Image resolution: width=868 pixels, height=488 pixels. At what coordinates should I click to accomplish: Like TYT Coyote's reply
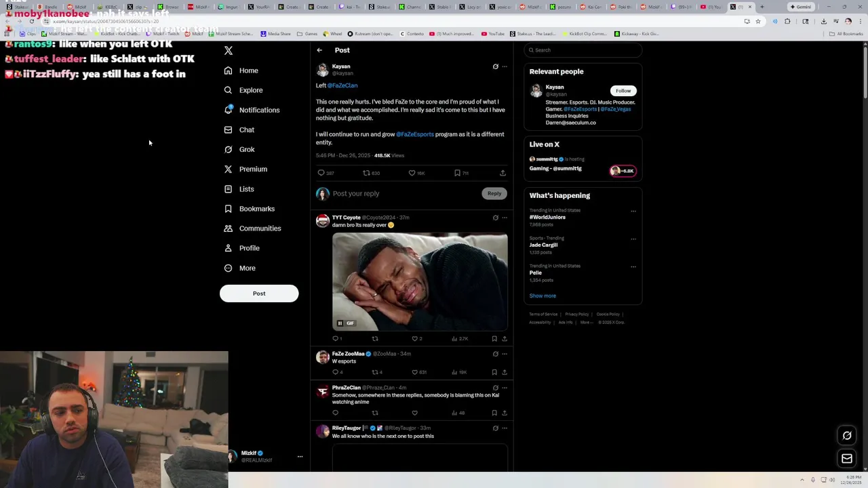417,339
